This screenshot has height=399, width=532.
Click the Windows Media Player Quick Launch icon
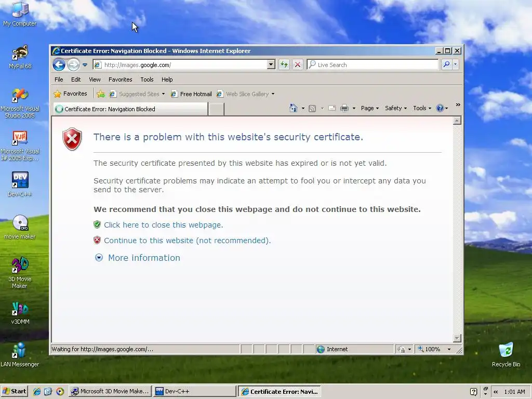point(60,391)
